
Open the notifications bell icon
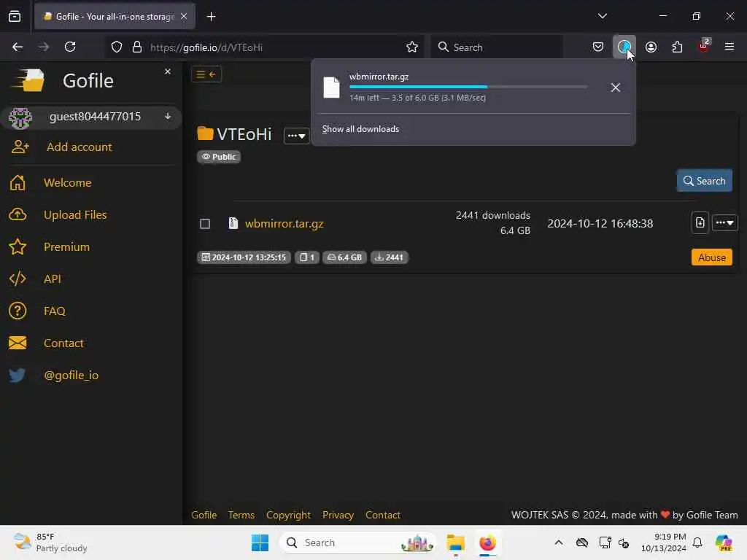click(697, 542)
